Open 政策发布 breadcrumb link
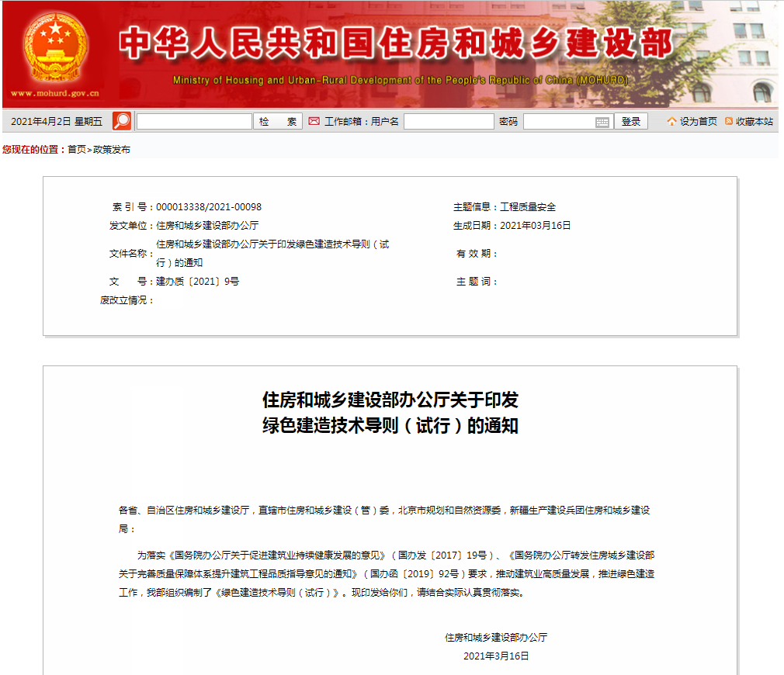The width and height of the screenshot is (784, 675). (112, 150)
